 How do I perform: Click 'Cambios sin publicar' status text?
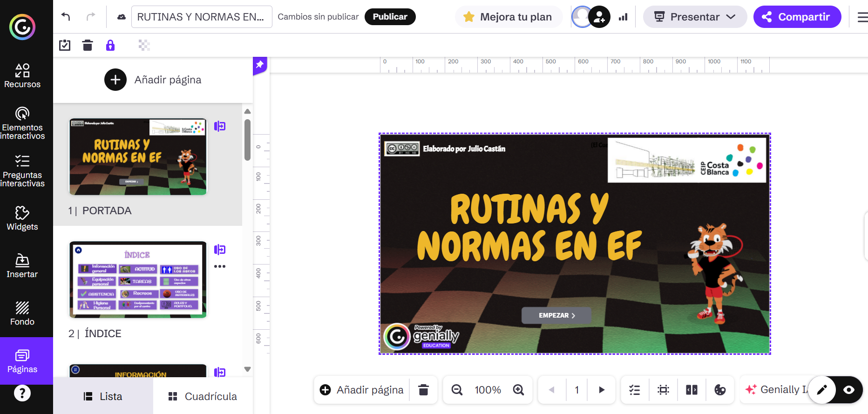point(318,17)
